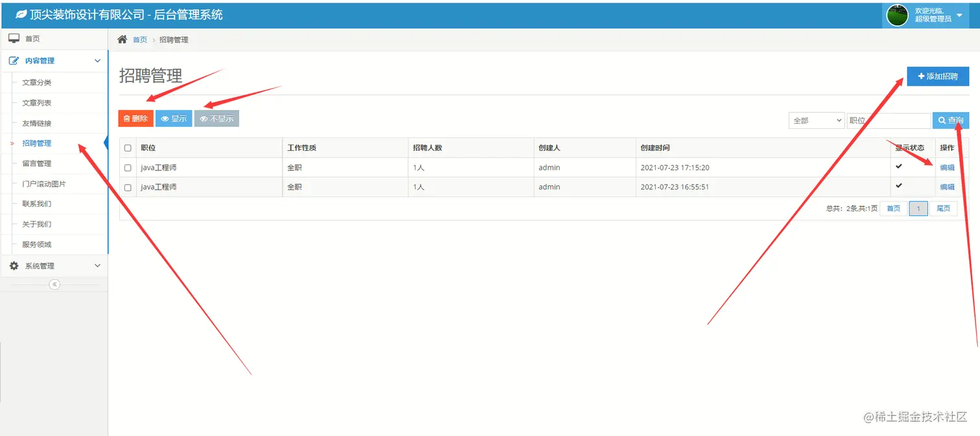Click the 添加招聘 button
Screen dimensions: 980x436
click(938, 76)
